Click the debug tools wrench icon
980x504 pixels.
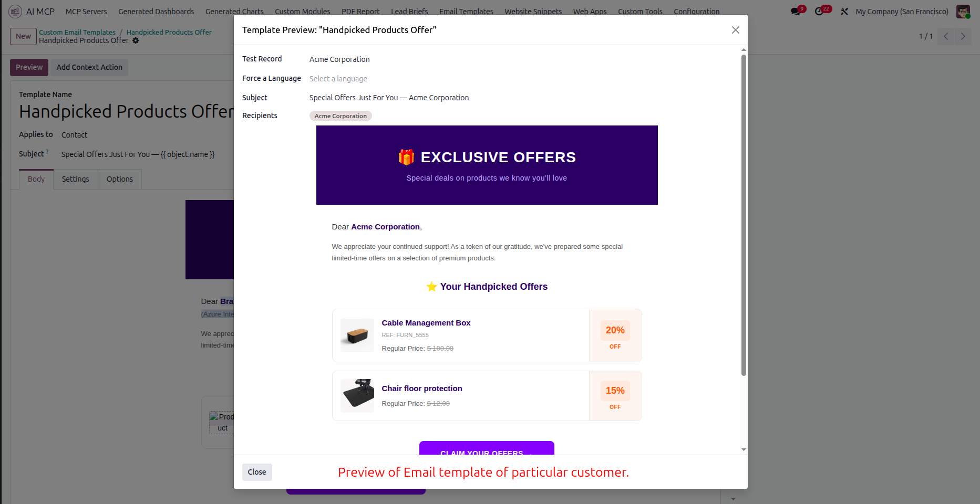point(844,12)
